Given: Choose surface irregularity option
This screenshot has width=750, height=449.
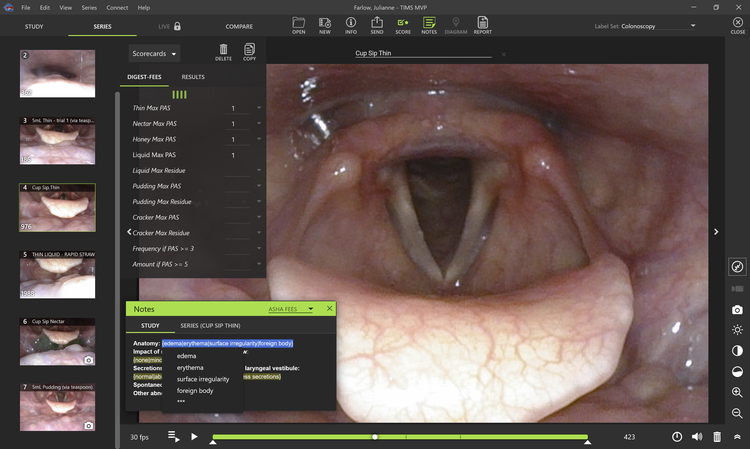Looking at the screenshot, I should click(x=203, y=379).
